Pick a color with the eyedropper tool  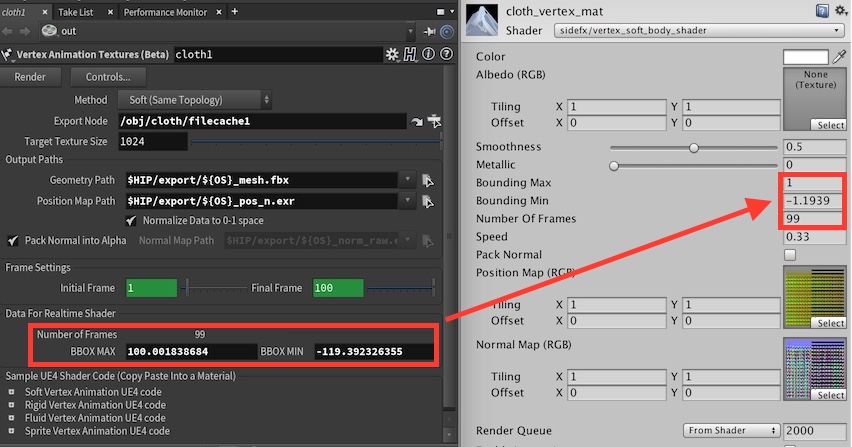840,57
